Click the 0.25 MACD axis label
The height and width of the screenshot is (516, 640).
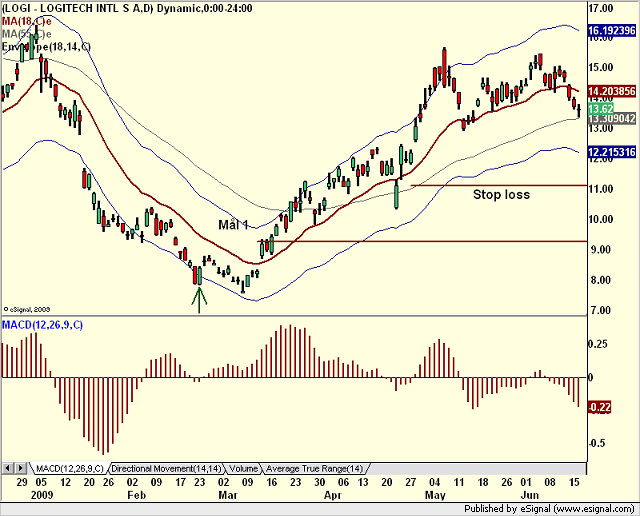click(598, 344)
